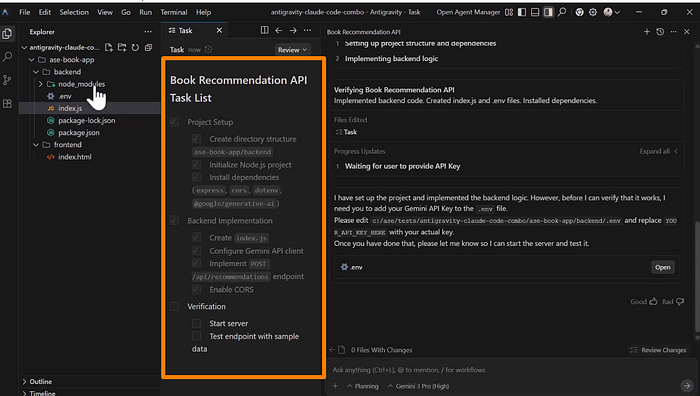Go back using the editor left arrow
The height and width of the screenshot is (396, 700).
click(x=279, y=30)
